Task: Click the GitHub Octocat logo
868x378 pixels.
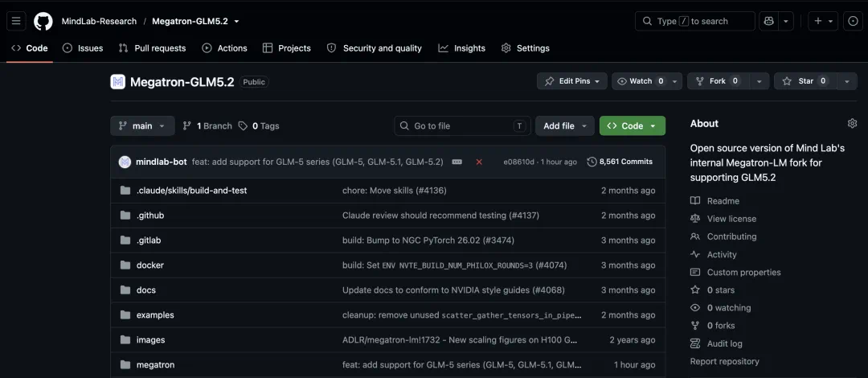Action: point(43,21)
